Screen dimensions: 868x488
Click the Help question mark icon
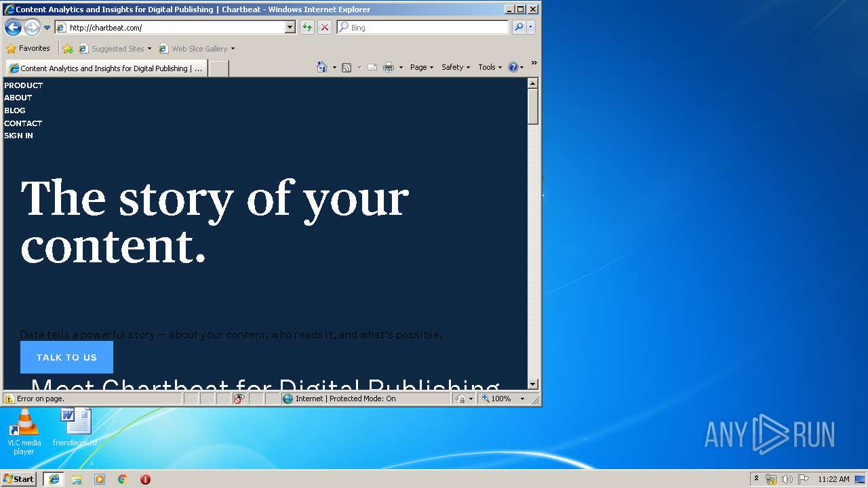(513, 67)
